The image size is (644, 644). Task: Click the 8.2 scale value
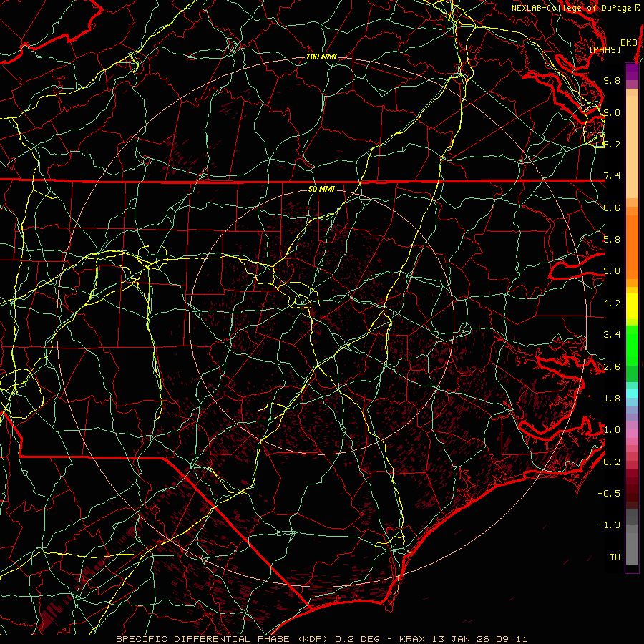pos(612,144)
